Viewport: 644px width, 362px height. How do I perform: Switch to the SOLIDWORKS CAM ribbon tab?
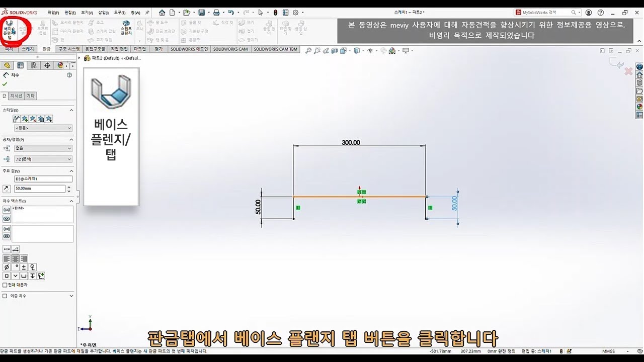click(230, 49)
